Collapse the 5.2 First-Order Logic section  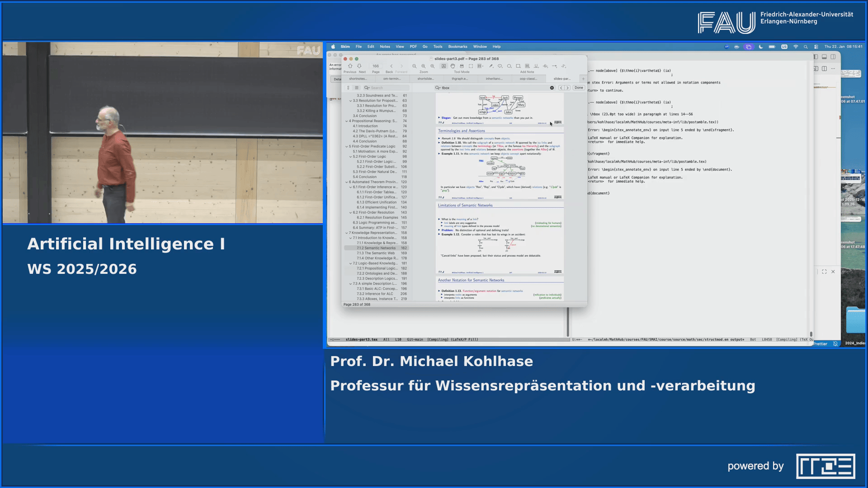(x=351, y=156)
